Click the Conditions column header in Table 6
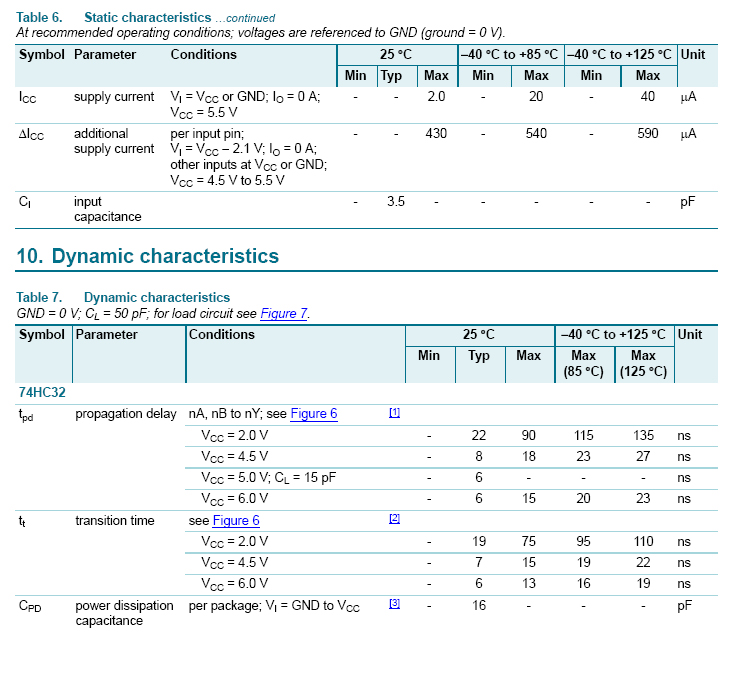 click(x=203, y=53)
